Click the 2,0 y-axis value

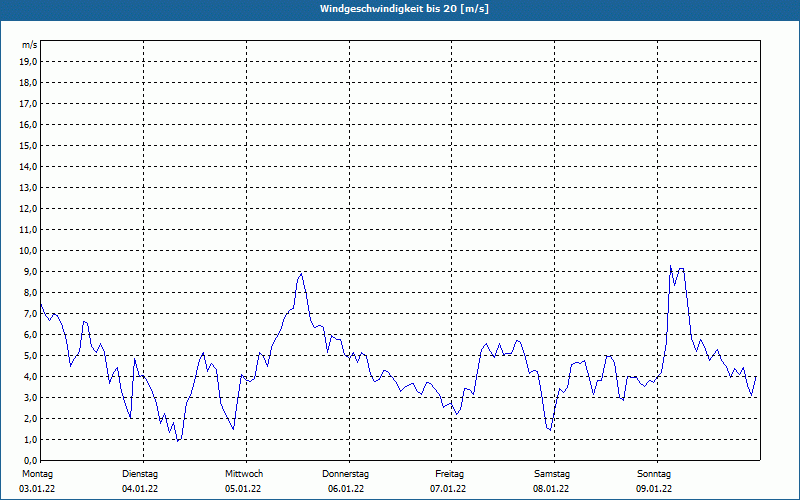point(30,418)
